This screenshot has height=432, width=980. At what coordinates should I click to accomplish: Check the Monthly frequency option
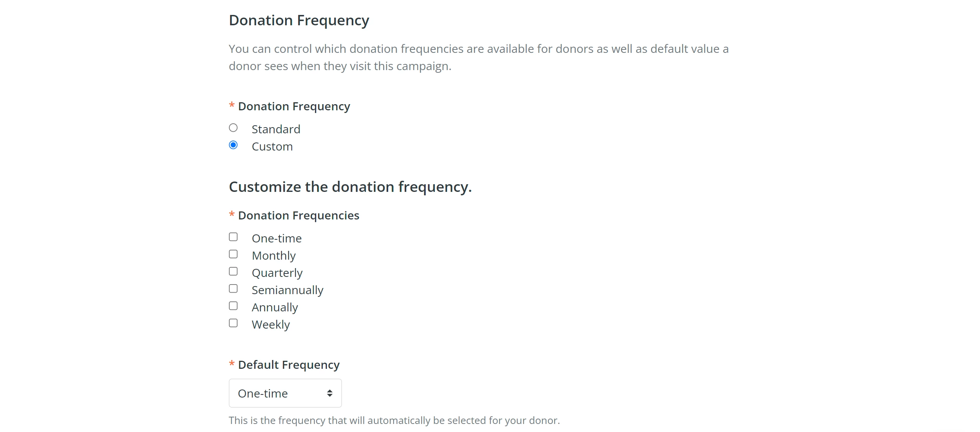click(234, 254)
